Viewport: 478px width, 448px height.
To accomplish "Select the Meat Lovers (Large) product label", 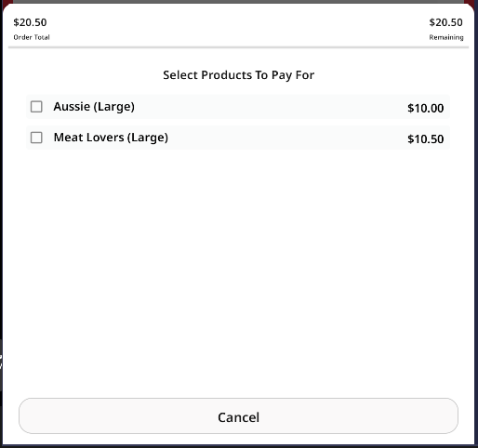I will point(111,138).
